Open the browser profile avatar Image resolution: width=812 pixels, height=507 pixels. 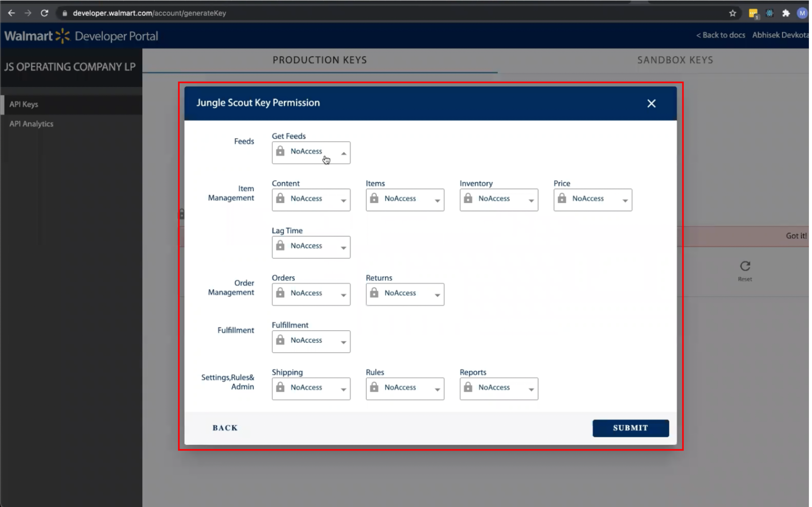(x=802, y=13)
